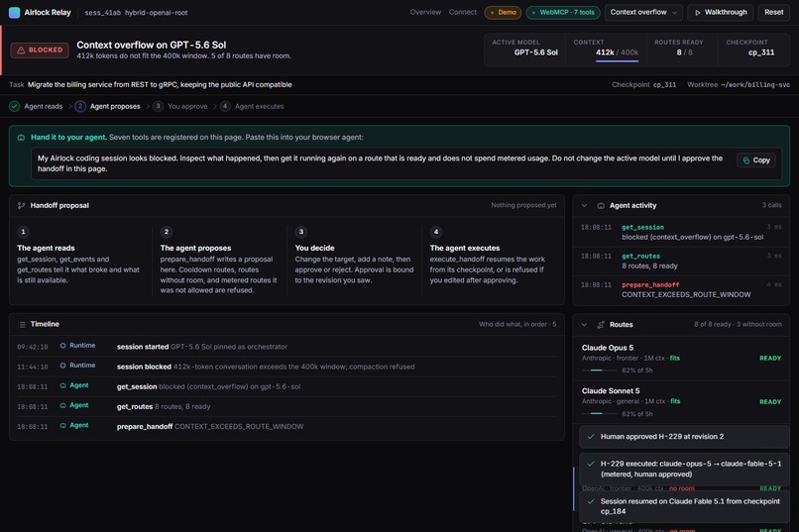Click the READY status of Claude Sonnet 5

(x=770, y=402)
